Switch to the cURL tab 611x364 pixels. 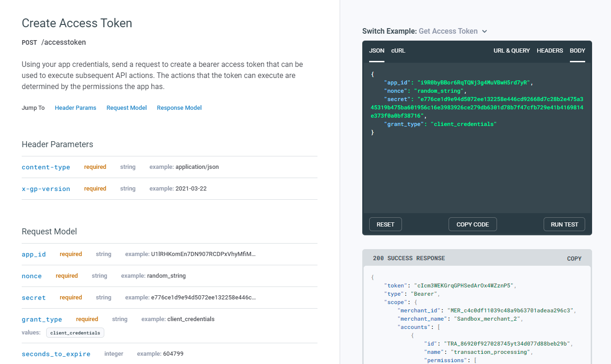pos(398,51)
